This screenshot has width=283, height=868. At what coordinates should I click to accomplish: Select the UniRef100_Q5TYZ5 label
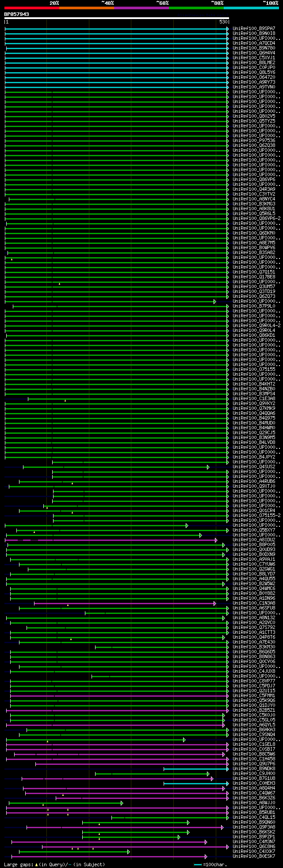254,121
